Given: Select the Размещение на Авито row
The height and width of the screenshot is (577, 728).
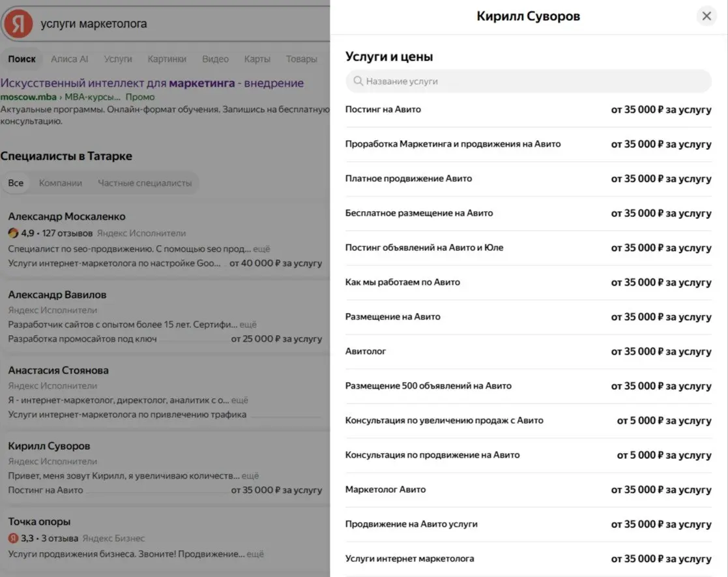Looking at the screenshot, I should coord(529,317).
